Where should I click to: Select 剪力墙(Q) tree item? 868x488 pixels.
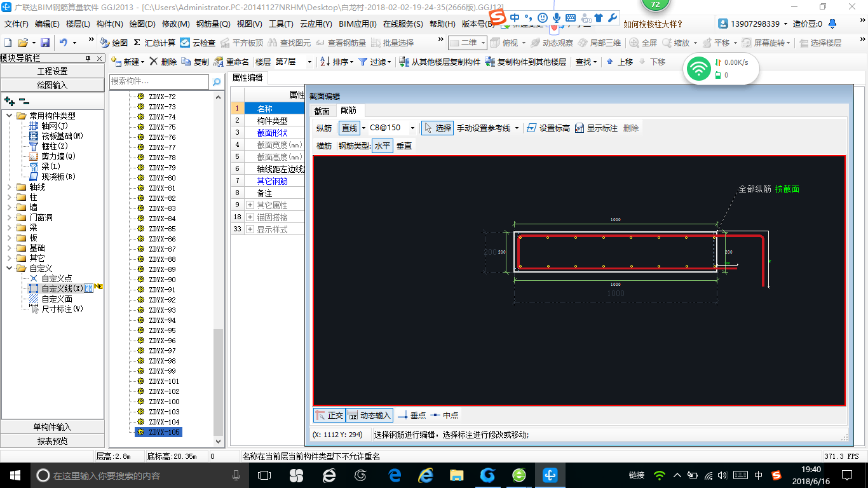tap(58, 156)
